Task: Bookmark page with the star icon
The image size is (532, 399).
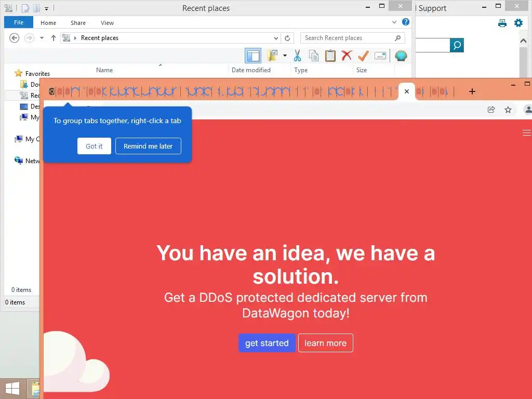Action: [508, 110]
